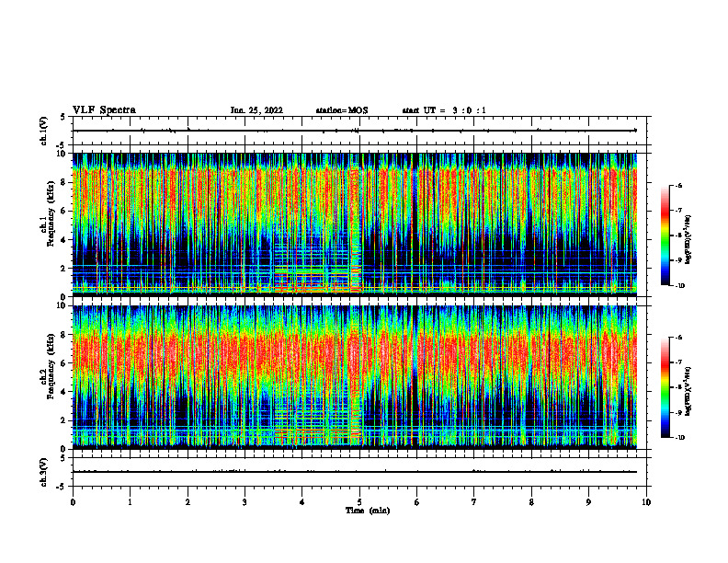Click the "Time (min)" x-axis title
Viewport: 728px width, 563px height.
[x=368, y=511]
